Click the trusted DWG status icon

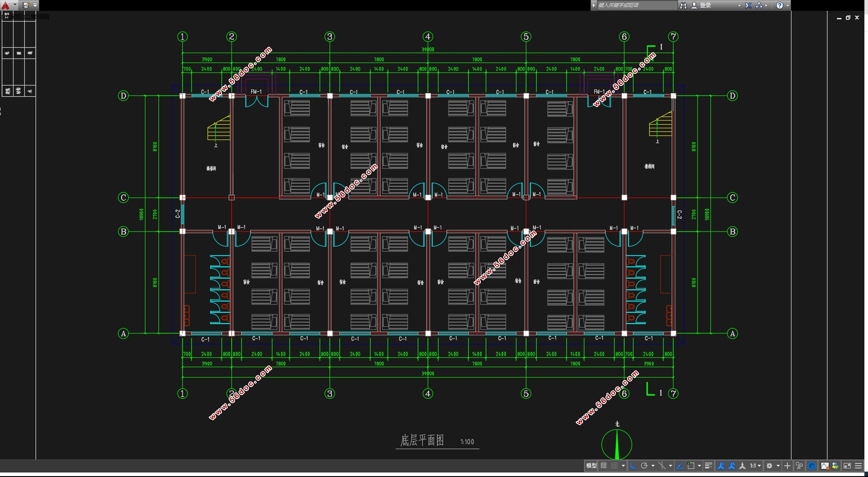(x=835, y=466)
